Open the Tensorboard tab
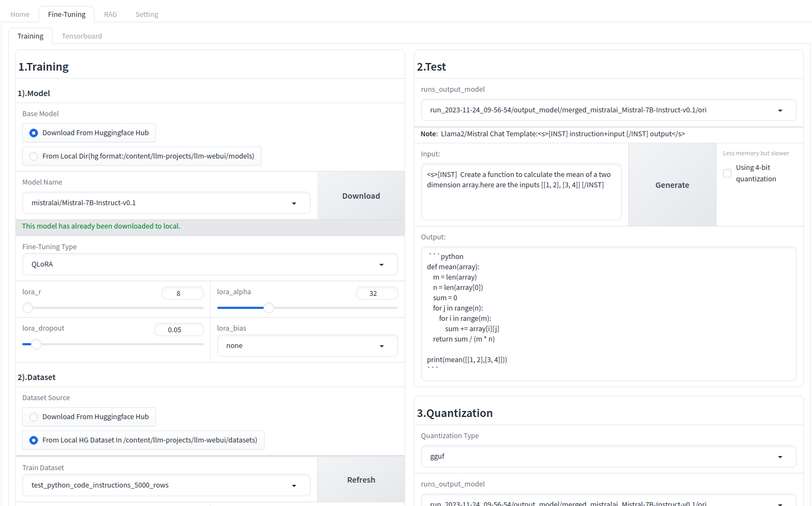Screen dimensions: 812x506 point(81,36)
